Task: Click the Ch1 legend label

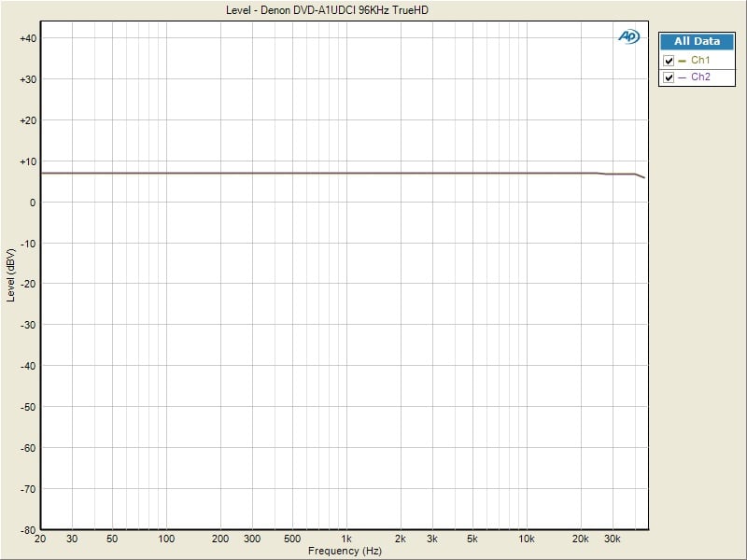Action: pyautogui.click(x=700, y=60)
